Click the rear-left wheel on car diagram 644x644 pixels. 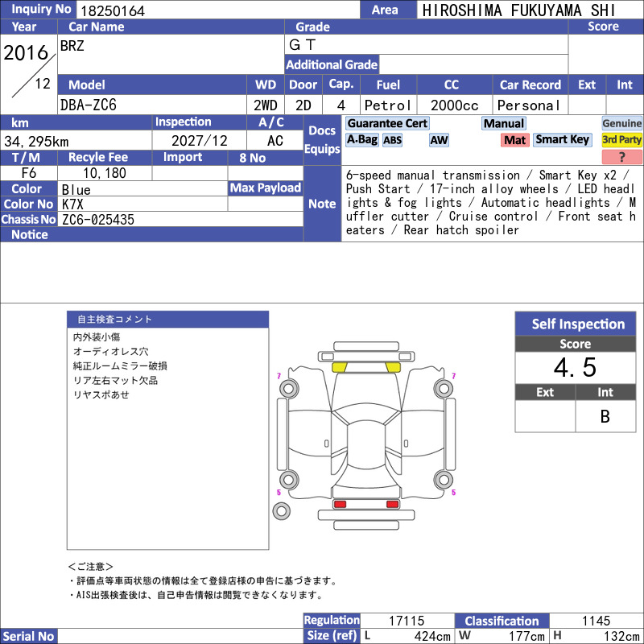[289, 479]
